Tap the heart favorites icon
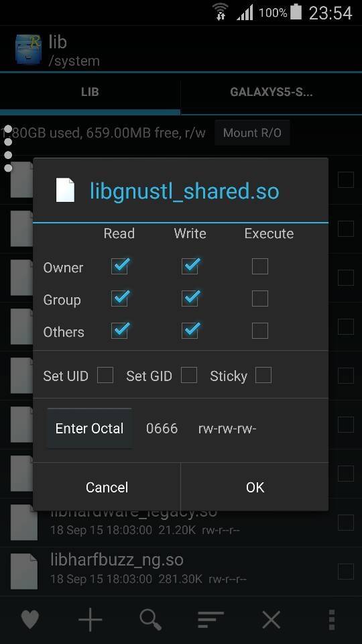362x644 pixels. (x=30, y=619)
